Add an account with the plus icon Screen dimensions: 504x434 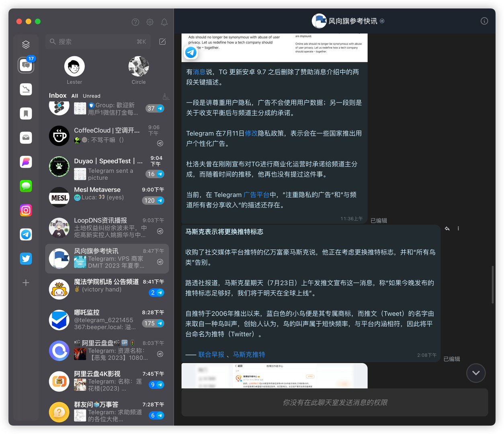[26, 283]
